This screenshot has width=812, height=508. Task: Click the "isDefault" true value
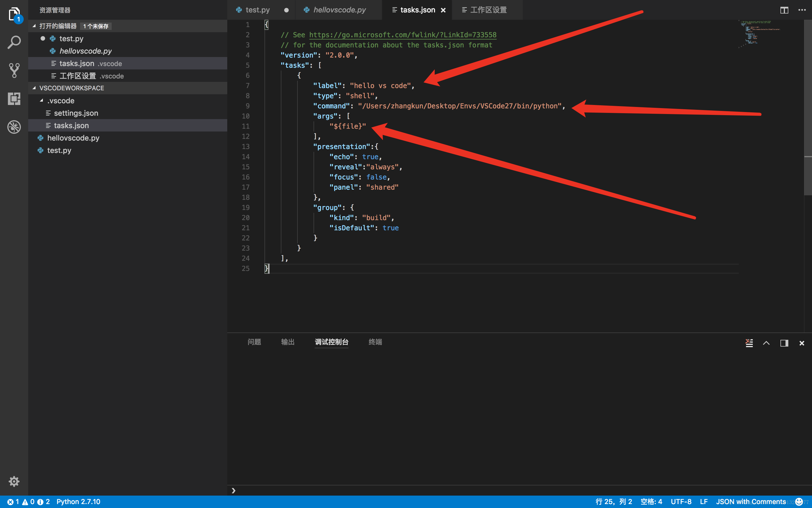[390, 228]
